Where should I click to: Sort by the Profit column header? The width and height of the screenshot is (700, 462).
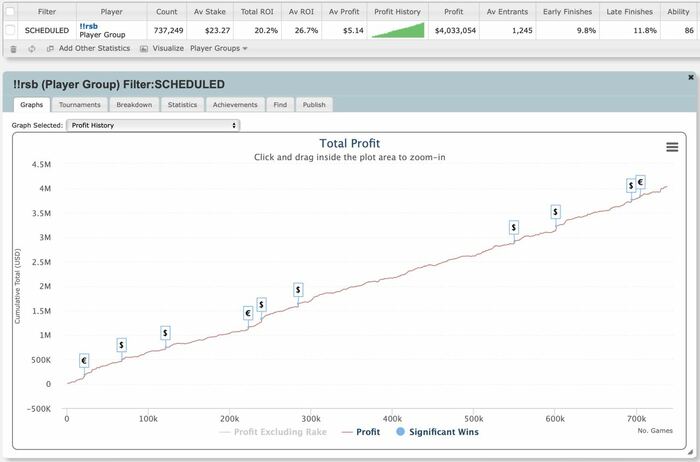454,12
